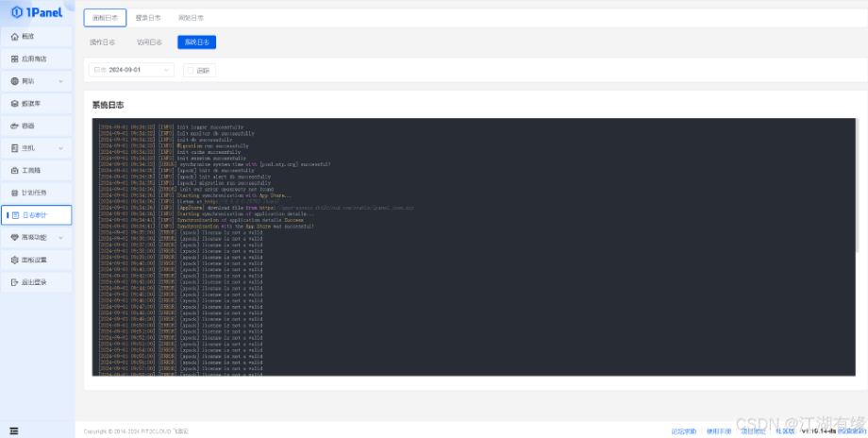Click version text v1.10.14-lts
Image resolution: width=868 pixels, height=438 pixels.
pos(819,431)
